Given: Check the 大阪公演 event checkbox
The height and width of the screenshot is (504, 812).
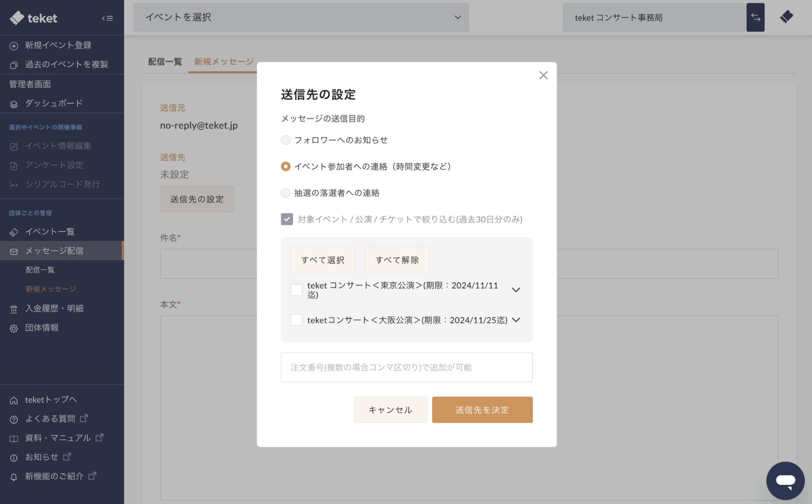Looking at the screenshot, I should click(x=297, y=320).
